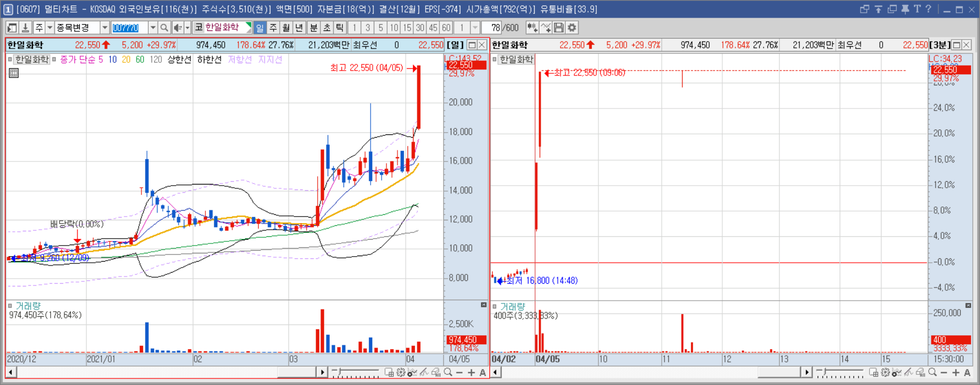Open the interval value dropdown next to 1

(x=475, y=28)
